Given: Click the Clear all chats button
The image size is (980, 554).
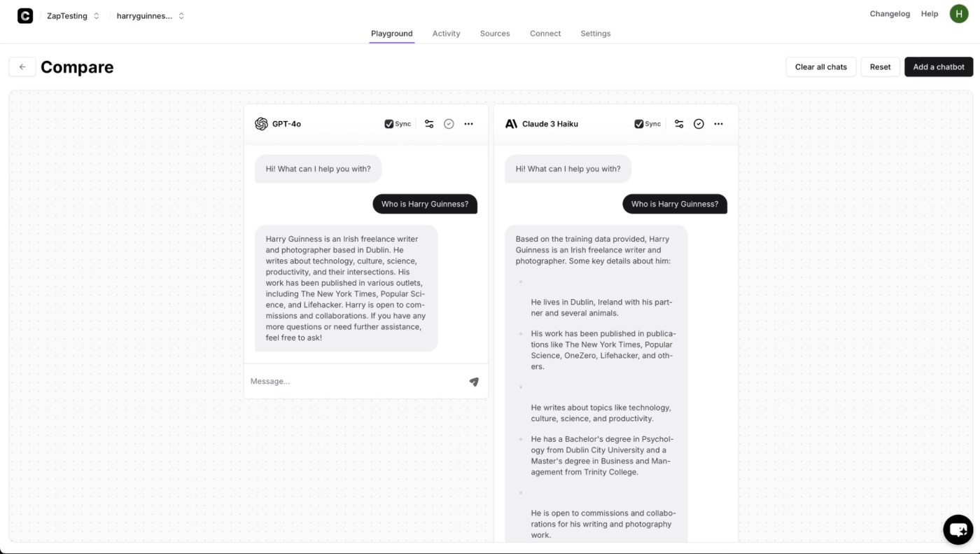Looking at the screenshot, I should pos(821,67).
